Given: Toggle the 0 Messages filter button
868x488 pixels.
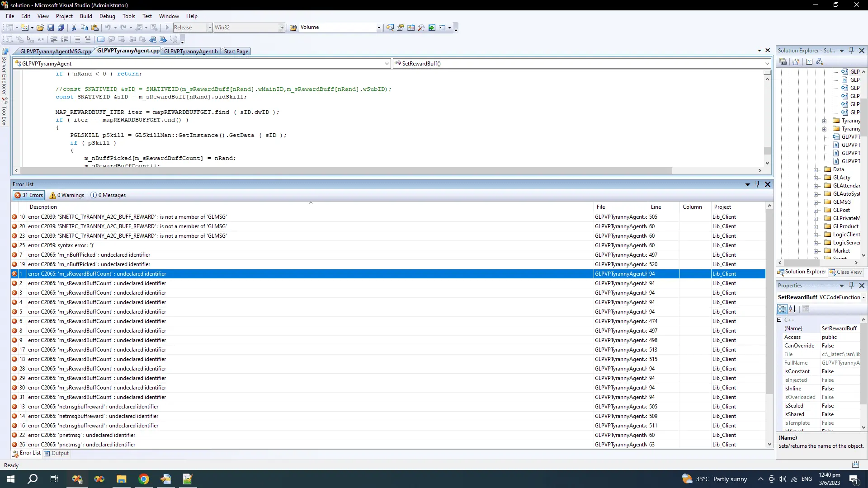Looking at the screenshot, I should point(108,195).
